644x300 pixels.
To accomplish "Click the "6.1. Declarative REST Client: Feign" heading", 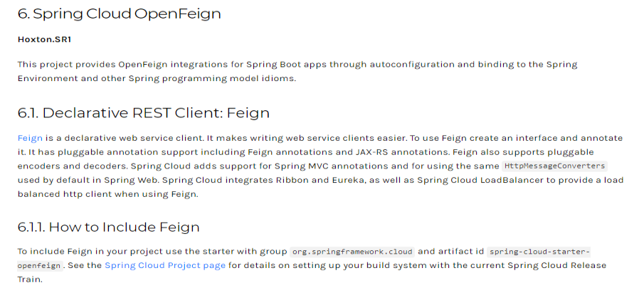I will click(143, 113).
